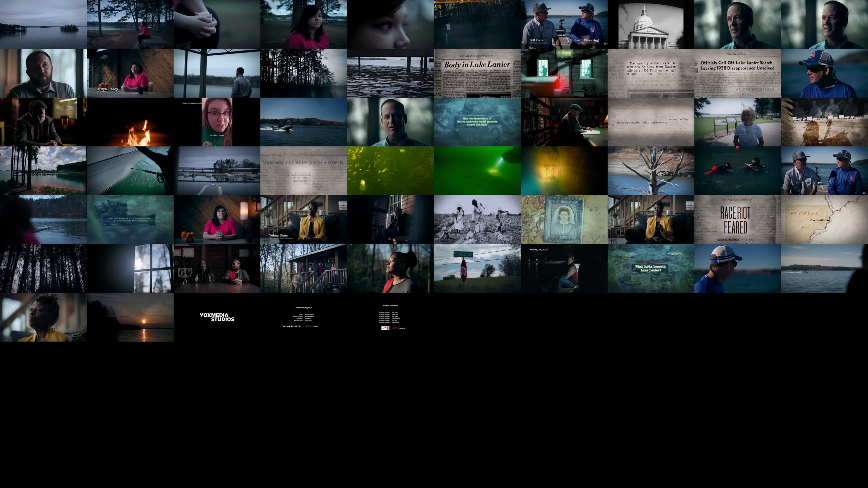Click the Vox Media Studios logo frame
Image resolution: width=868 pixels, height=488 pixels.
click(217, 317)
